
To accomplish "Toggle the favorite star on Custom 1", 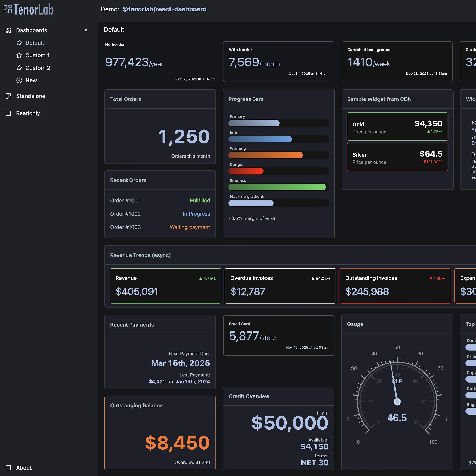I will pyautogui.click(x=19, y=55).
